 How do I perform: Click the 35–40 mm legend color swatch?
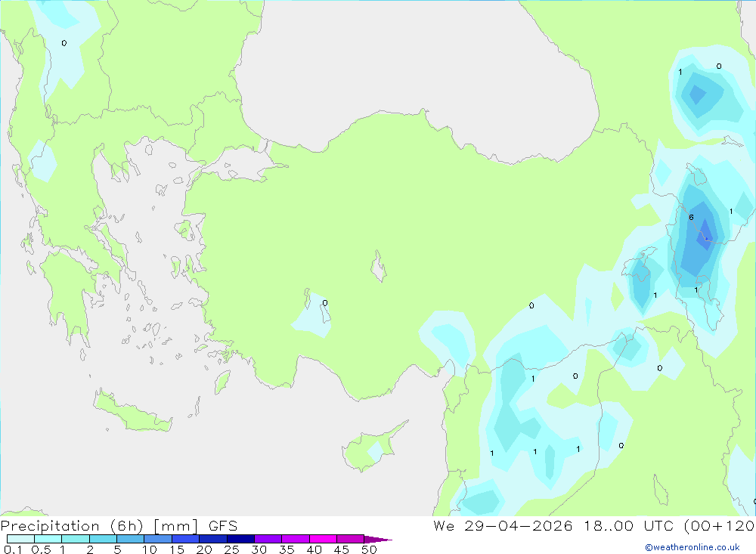tap(296, 539)
